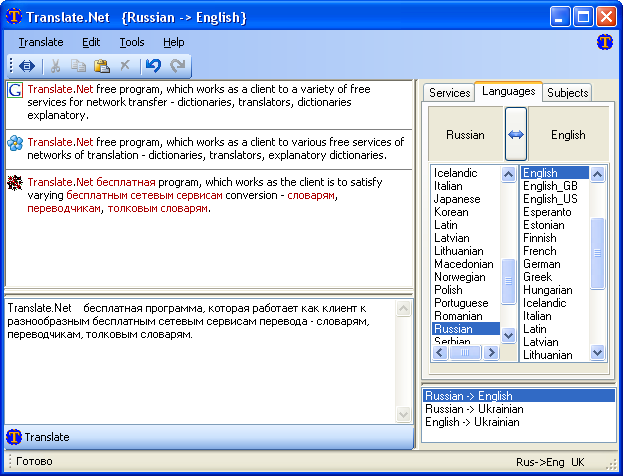Swap languages with the double-arrow button
The image size is (623, 476).
516,134
